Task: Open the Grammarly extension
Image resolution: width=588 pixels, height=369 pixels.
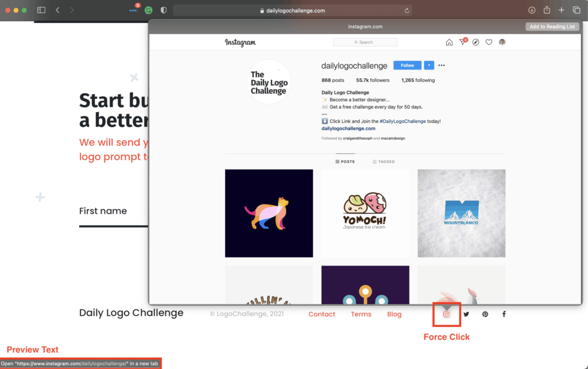Action: click(x=149, y=10)
